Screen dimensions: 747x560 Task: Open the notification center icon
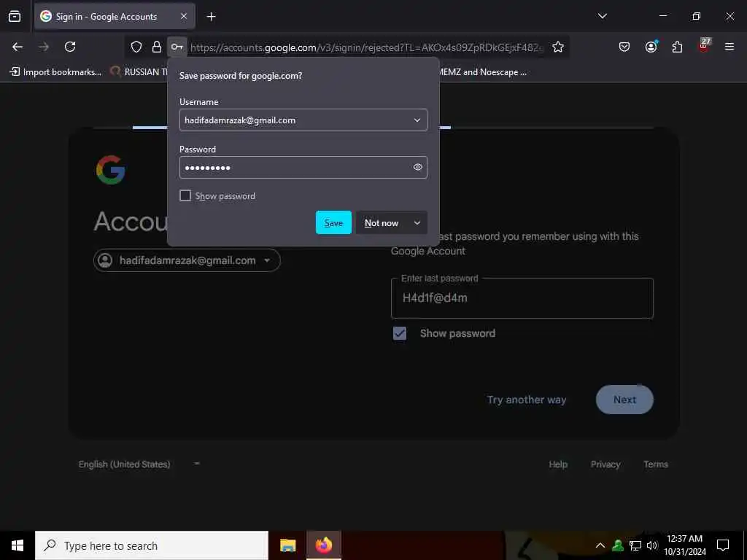click(x=723, y=545)
